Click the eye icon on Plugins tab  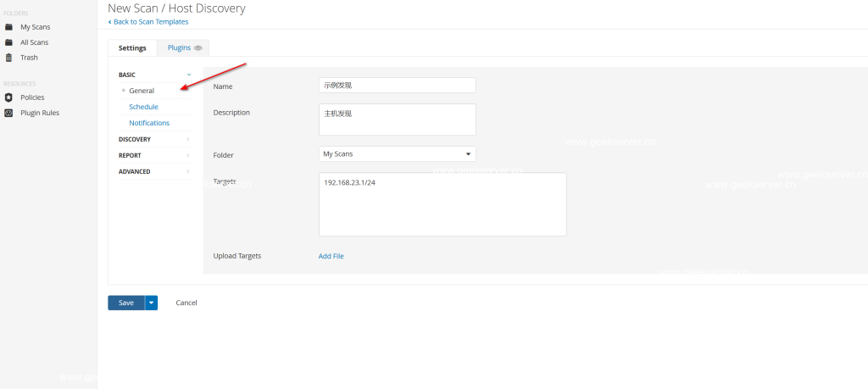198,48
